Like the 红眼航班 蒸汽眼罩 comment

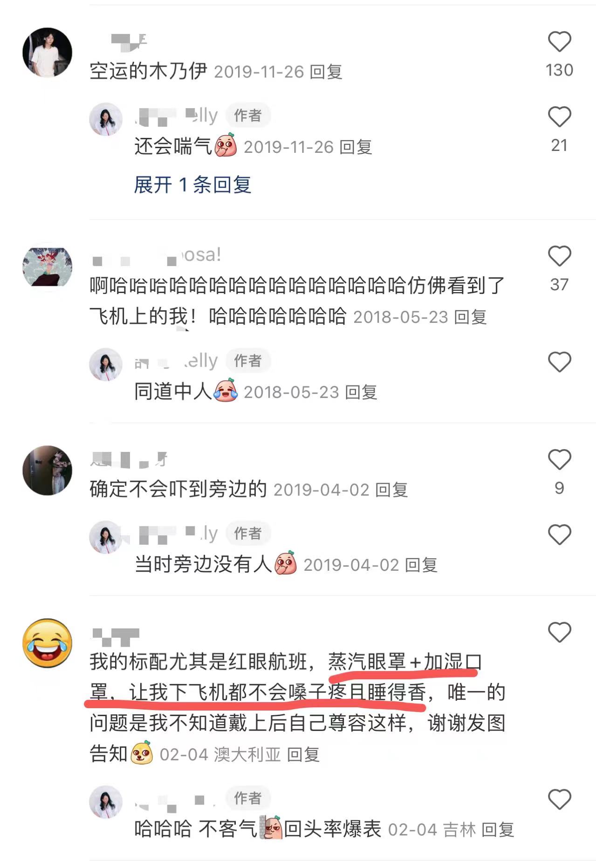[x=559, y=632]
